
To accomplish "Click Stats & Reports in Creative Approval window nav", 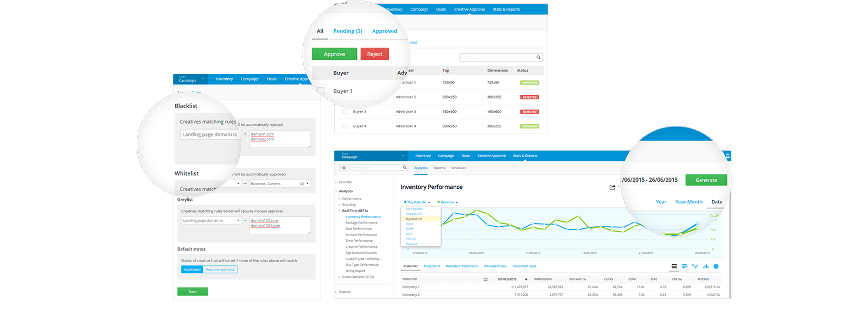I will click(x=506, y=9).
